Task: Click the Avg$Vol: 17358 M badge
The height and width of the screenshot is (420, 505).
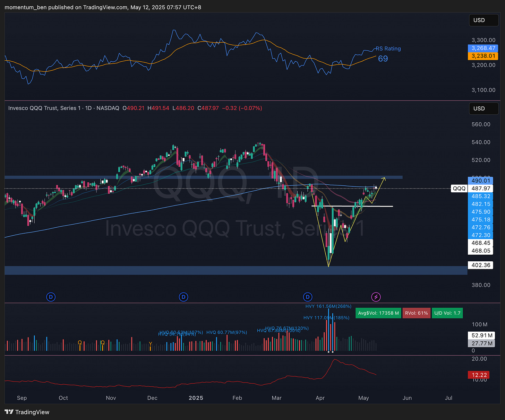Action: (x=378, y=313)
